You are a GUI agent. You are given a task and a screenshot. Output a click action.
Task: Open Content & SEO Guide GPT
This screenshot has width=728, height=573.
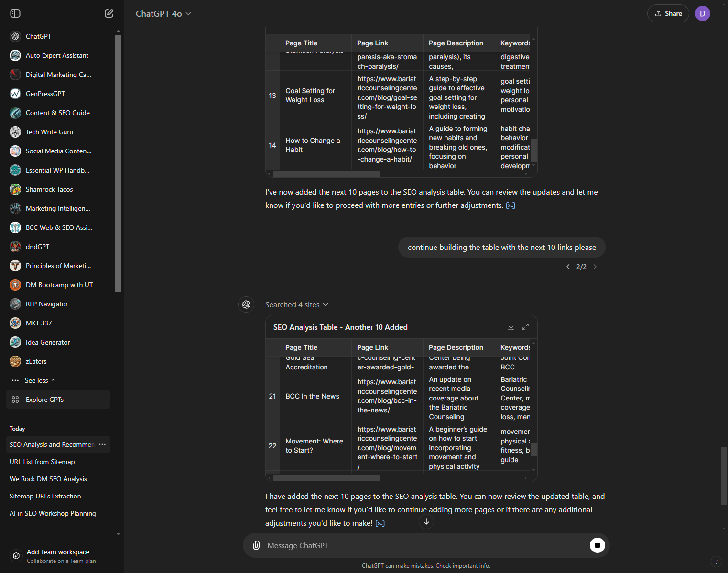click(58, 113)
